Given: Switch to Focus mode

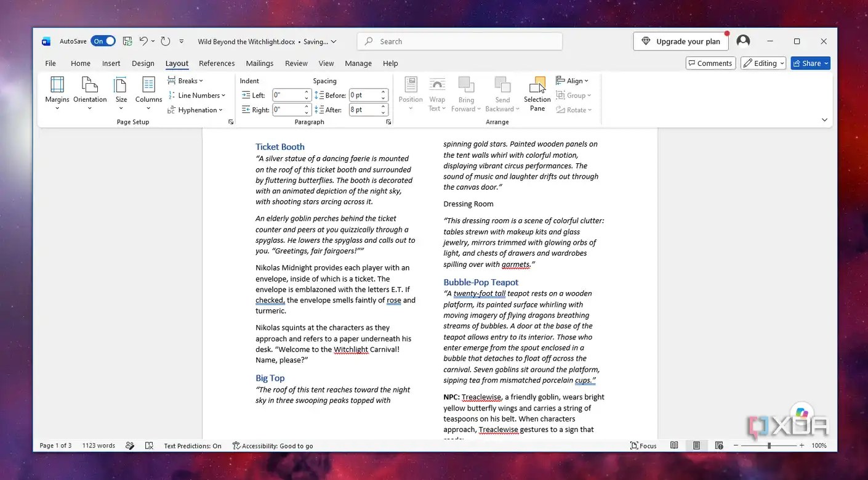Looking at the screenshot, I should coord(643,445).
